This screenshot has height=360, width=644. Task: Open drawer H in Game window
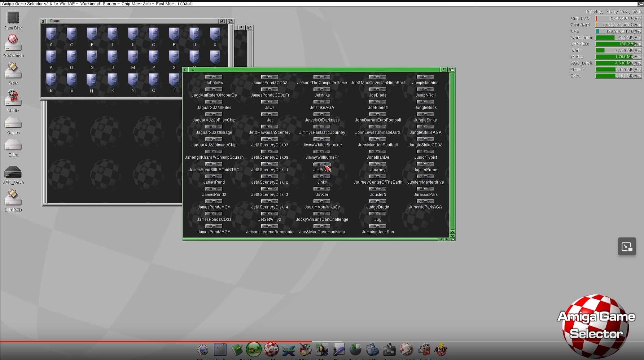coord(91,83)
